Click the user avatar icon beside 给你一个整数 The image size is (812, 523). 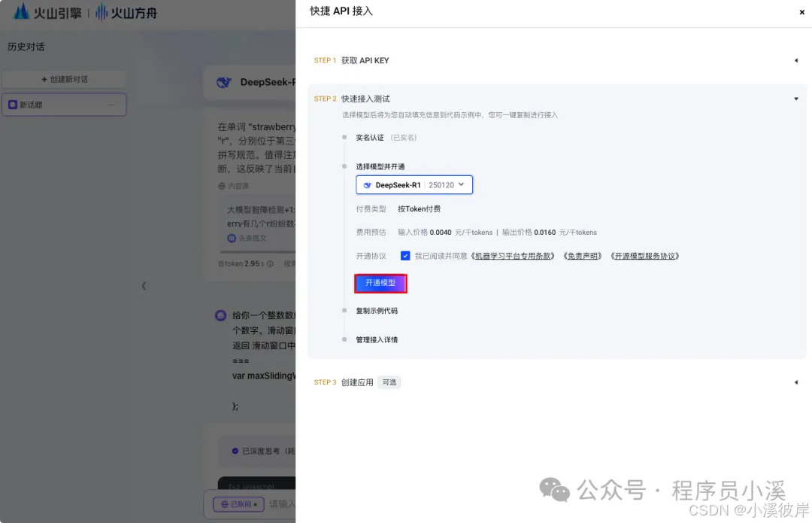coord(220,315)
